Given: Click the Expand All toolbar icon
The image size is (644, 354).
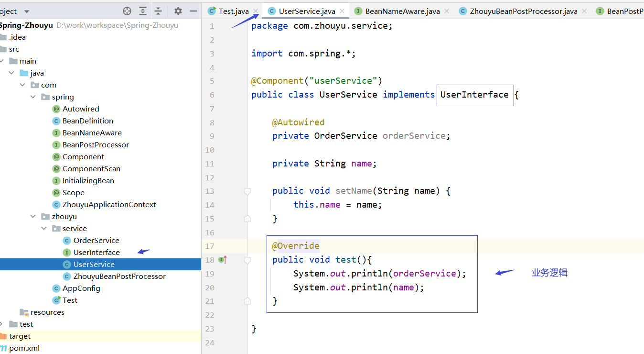Looking at the screenshot, I should (x=143, y=11).
